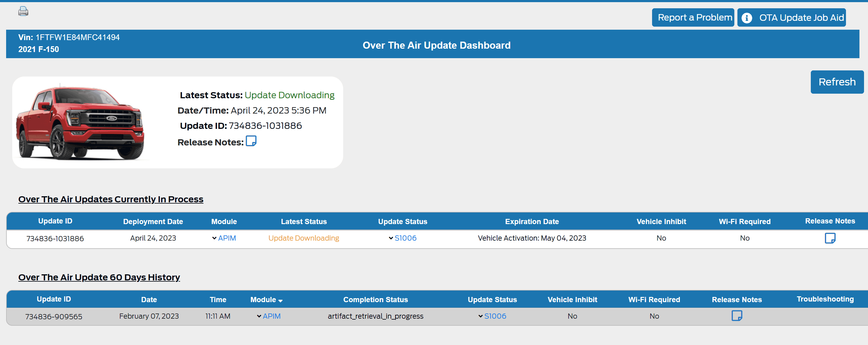Click the Update Downloading status text

[x=304, y=238]
